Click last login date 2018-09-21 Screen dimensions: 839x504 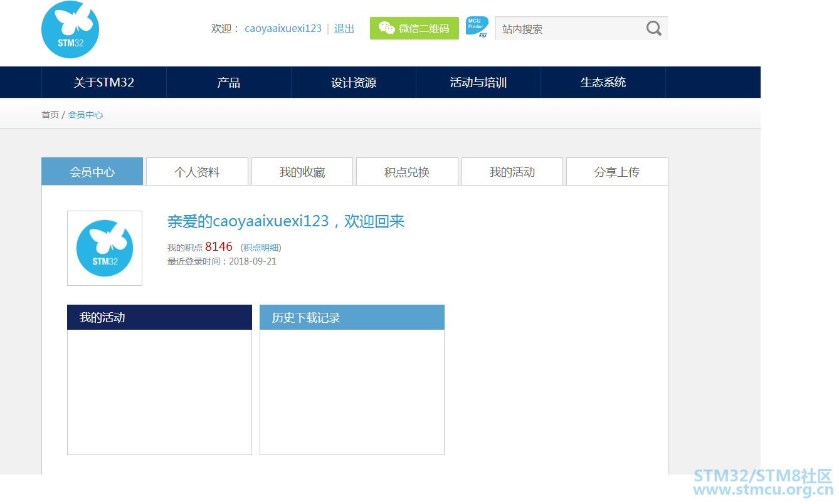coord(253,261)
